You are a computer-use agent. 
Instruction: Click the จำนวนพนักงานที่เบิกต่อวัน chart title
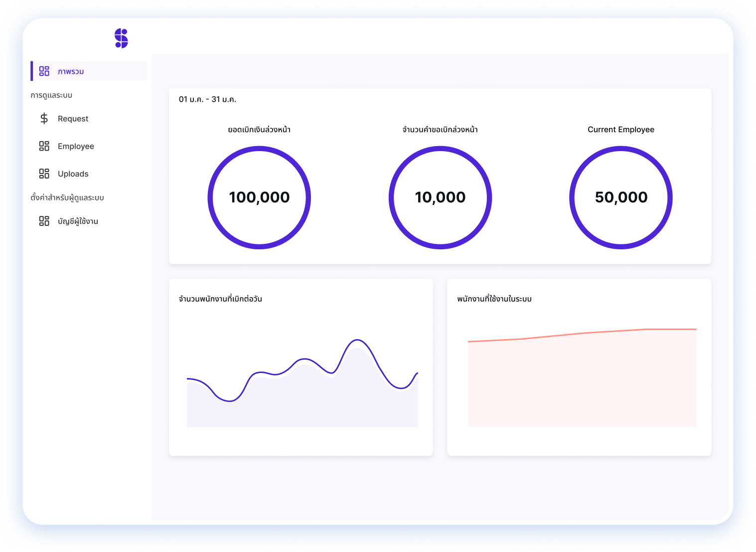[x=220, y=299]
